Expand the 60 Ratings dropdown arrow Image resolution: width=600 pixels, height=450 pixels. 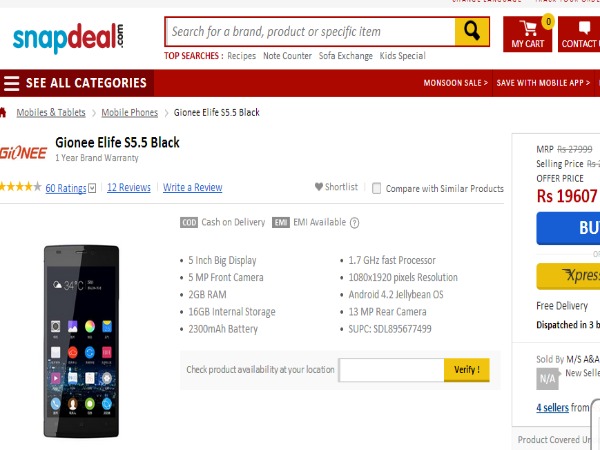92,188
